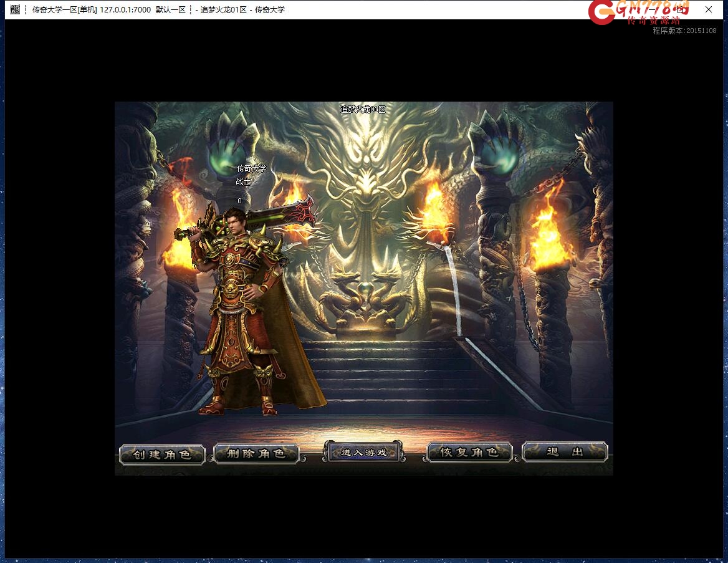Click the window app icon in title bar
Image resolution: width=728 pixels, height=563 pixels.
(x=15, y=9)
